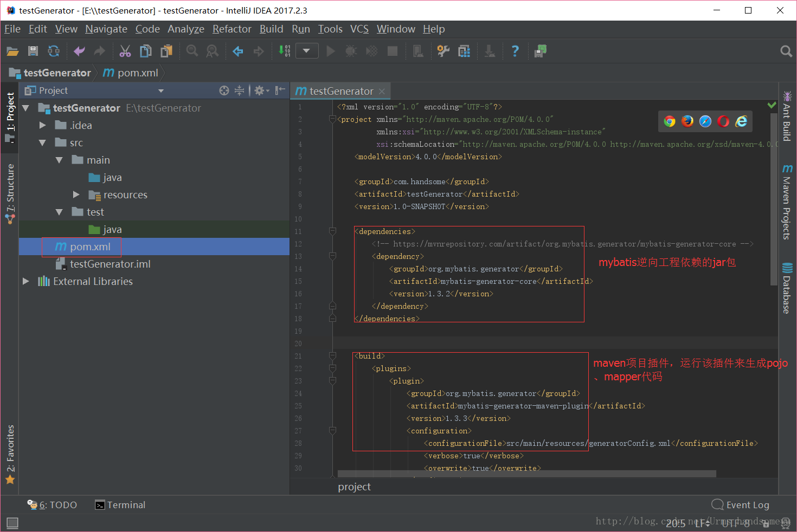The image size is (797, 532).
Task: Open the File menu
Action: [x=12, y=29]
